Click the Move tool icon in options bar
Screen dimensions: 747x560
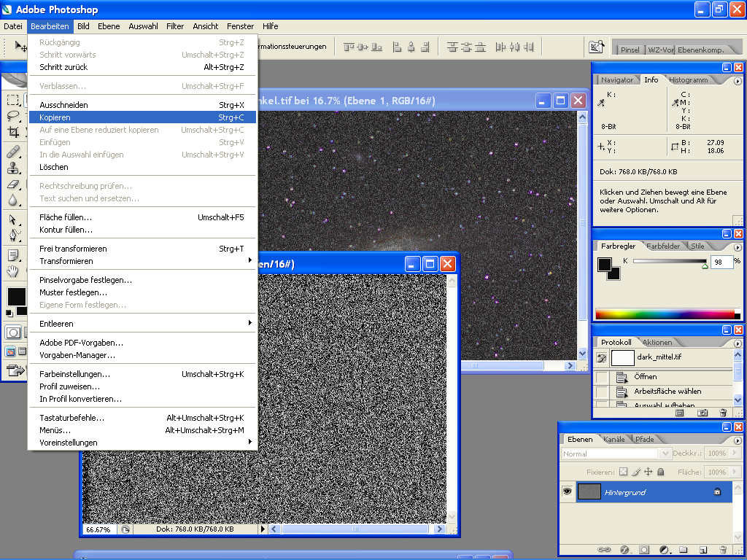20,46
